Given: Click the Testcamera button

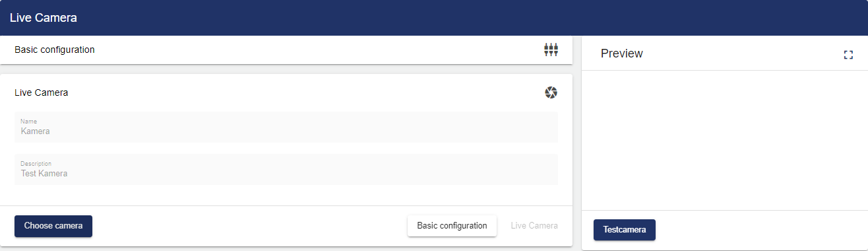Looking at the screenshot, I should click(x=625, y=230).
